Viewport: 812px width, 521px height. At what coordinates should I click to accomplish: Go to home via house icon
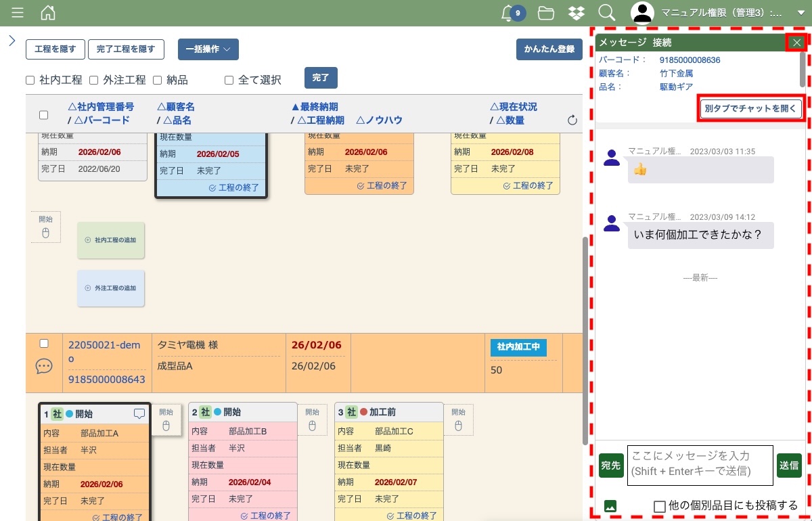click(x=48, y=13)
